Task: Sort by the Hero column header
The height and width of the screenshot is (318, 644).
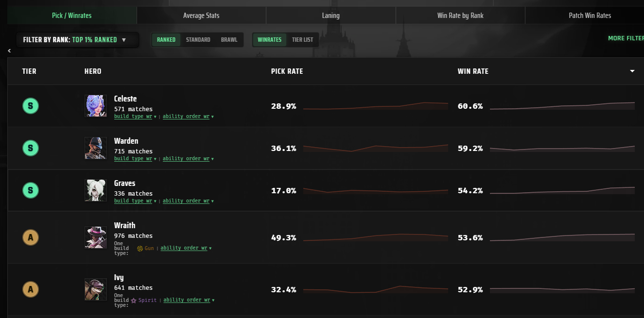Action: pyautogui.click(x=93, y=71)
